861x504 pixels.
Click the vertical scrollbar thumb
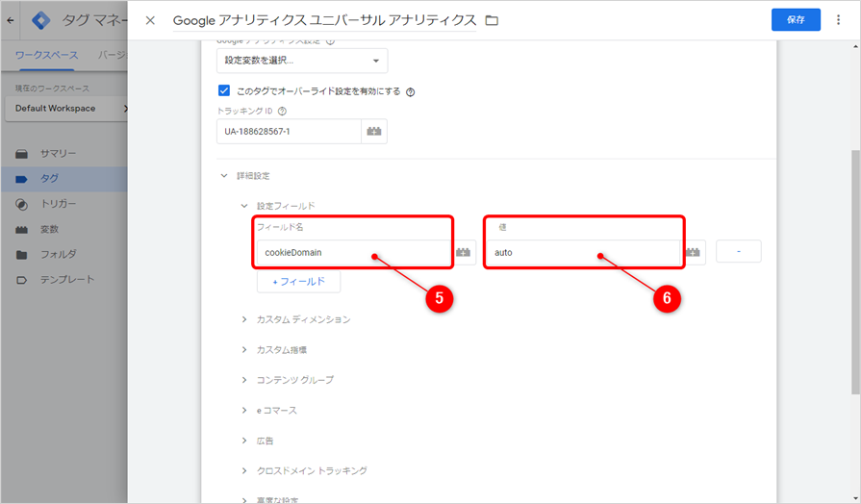855,272
